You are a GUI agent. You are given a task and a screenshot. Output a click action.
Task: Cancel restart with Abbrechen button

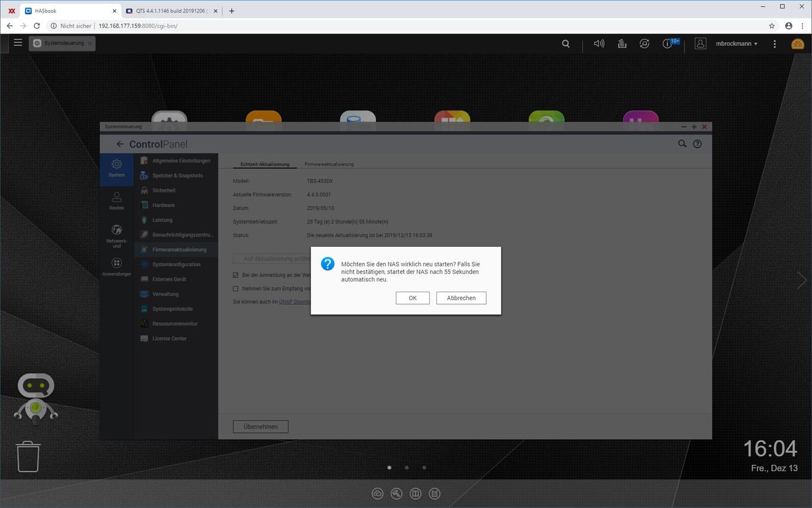tap(461, 298)
